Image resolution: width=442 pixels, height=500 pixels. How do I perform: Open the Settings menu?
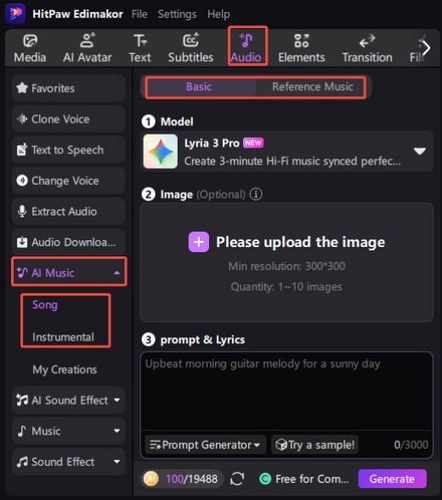click(x=177, y=14)
